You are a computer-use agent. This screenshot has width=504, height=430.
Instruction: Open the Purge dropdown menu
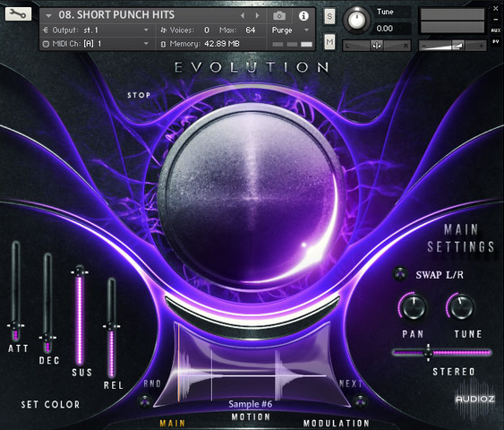click(x=290, y=30)
